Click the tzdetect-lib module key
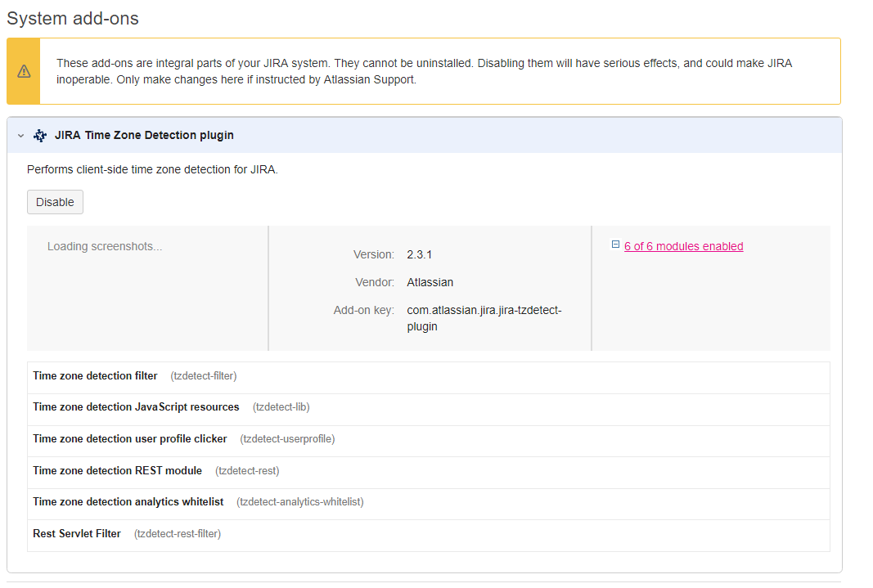Screen dimensions: 873x588 tap(281, 407)
